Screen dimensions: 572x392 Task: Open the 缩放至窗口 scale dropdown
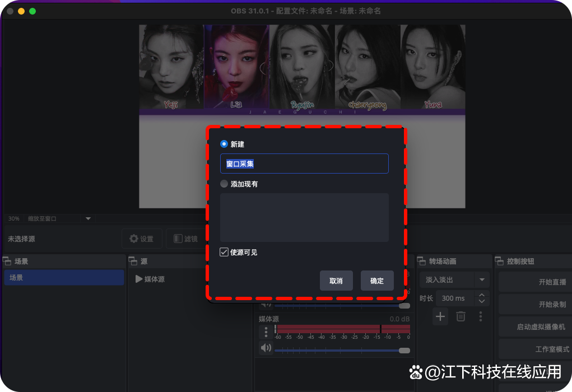coord(88,218)
